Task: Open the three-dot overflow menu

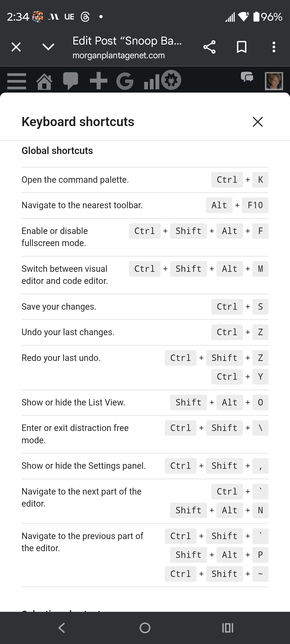Action: (274, 47)
